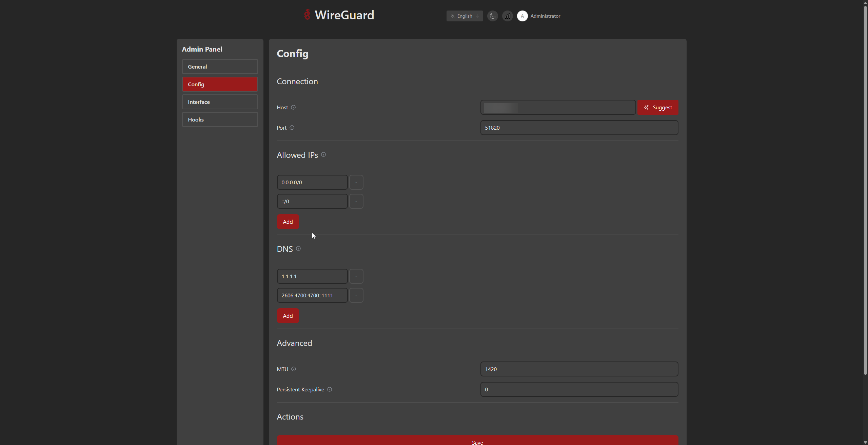868x445 pixels.
Task: Remove the 0.0.0.0/0 allowed IP entry
Action: (x=356, y=182)
